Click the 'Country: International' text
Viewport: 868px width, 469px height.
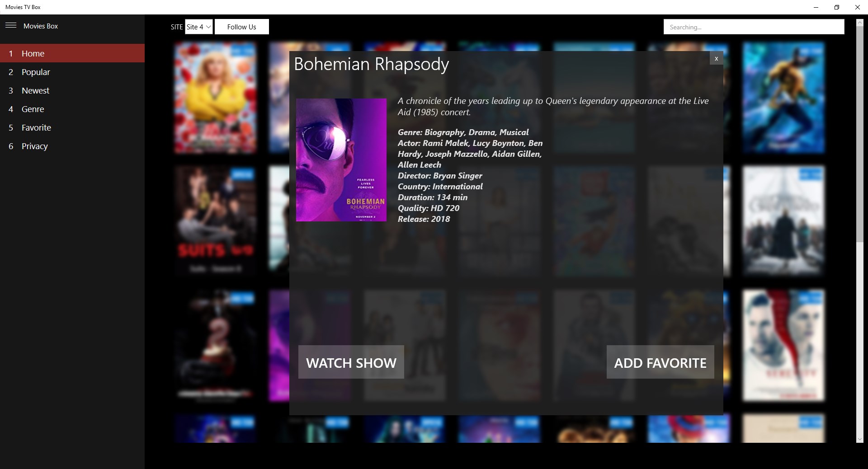(440, 187)
